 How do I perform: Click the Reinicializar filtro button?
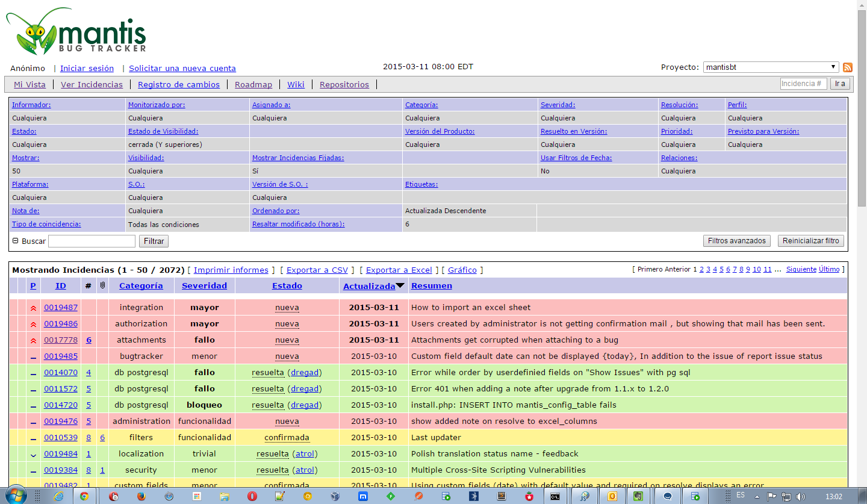click(810, 241)
